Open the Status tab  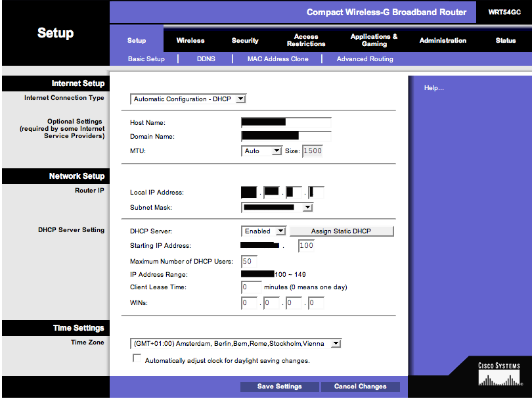pyautogui.click(x=506, y=40)
